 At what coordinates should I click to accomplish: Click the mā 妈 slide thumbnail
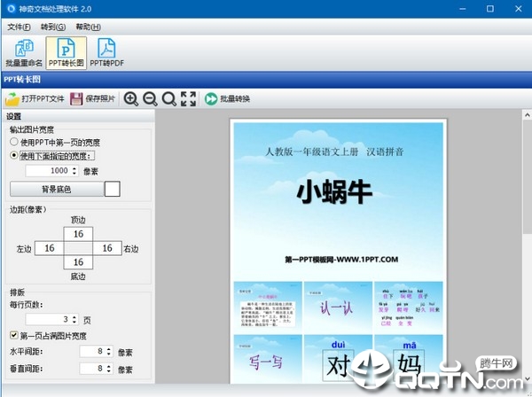409,359
